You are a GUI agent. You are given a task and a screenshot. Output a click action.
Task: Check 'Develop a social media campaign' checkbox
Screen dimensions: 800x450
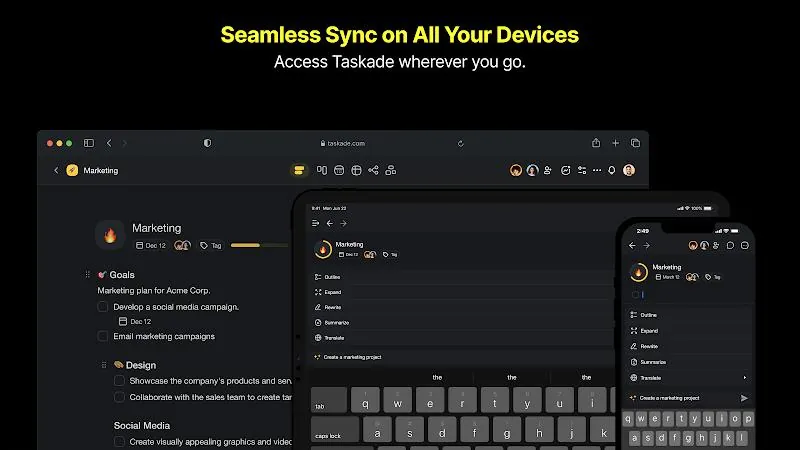pyautogui.click(x=103, y=307)
